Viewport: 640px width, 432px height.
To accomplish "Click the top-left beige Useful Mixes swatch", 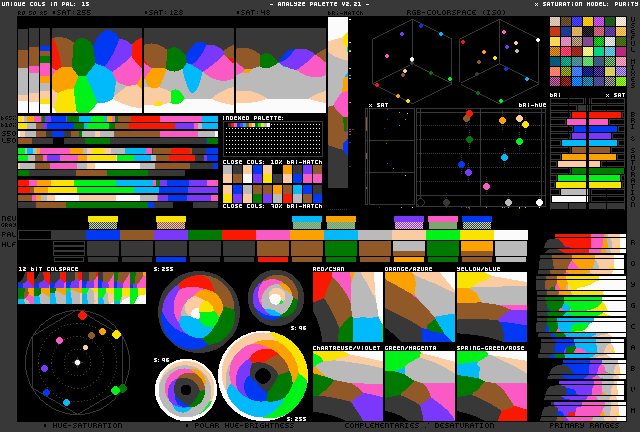I will click(x=555, y=22).
